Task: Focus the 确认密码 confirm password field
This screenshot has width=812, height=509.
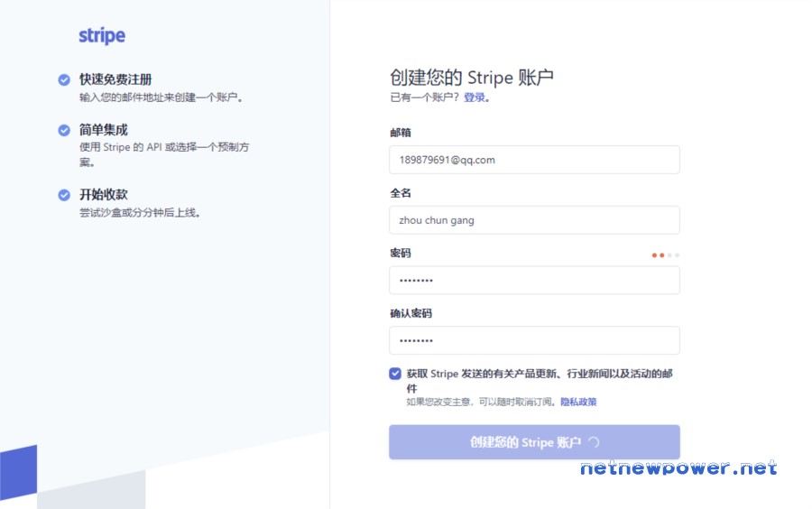Action: pyautogui.click(x=534, y=340)
